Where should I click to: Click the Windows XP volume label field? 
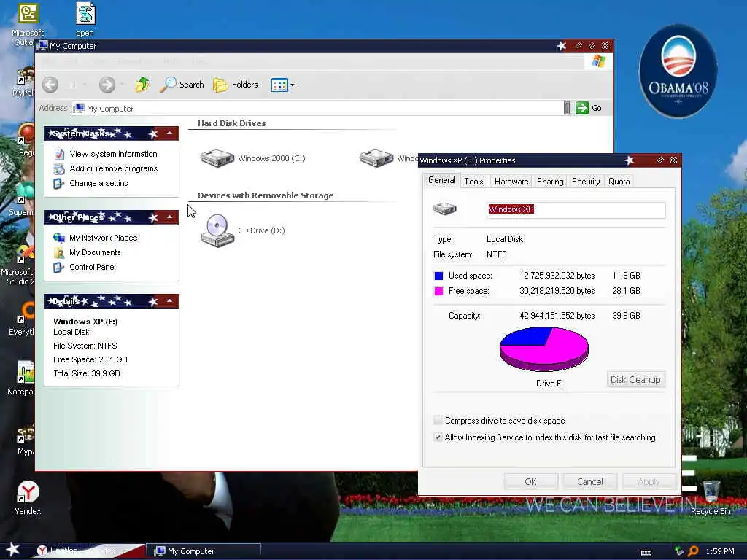click(576, 210)
